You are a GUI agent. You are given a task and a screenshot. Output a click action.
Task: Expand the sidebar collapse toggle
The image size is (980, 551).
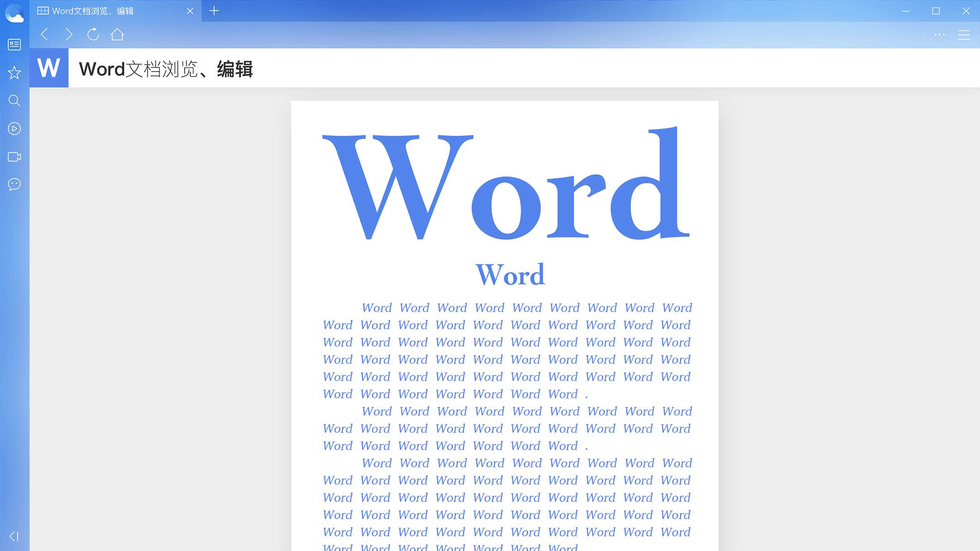[13, 537]
